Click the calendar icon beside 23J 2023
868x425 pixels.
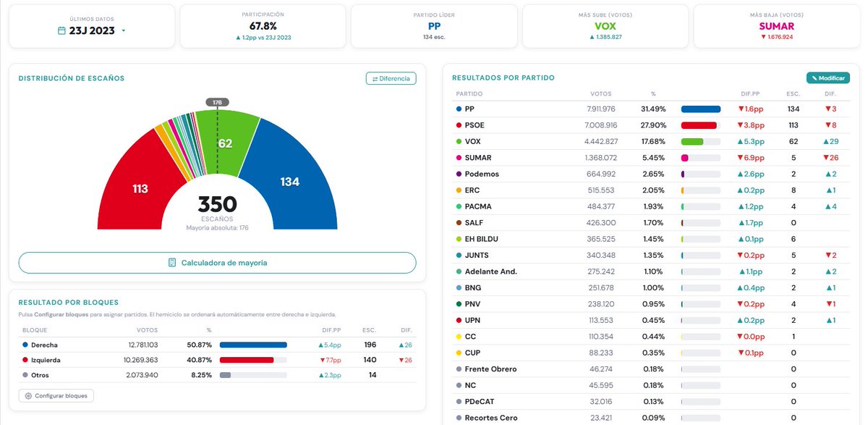62,30
